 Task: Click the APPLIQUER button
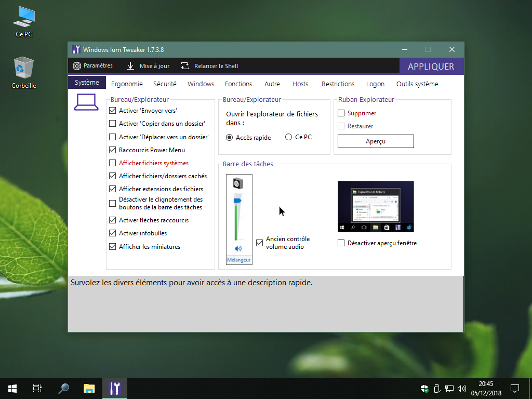pos(431,66)
